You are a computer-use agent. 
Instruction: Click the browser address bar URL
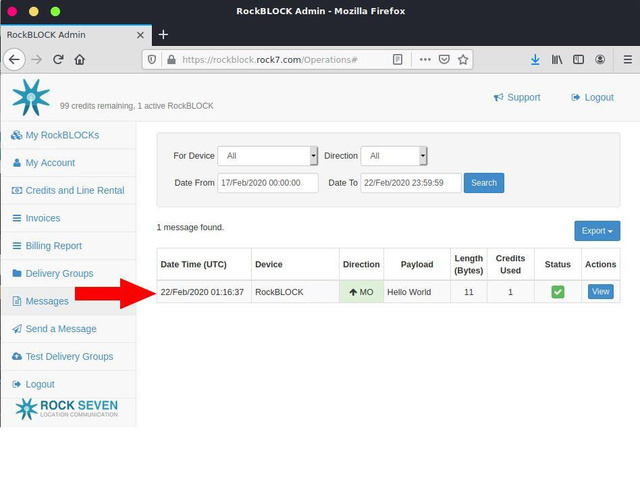coord(270,60)
